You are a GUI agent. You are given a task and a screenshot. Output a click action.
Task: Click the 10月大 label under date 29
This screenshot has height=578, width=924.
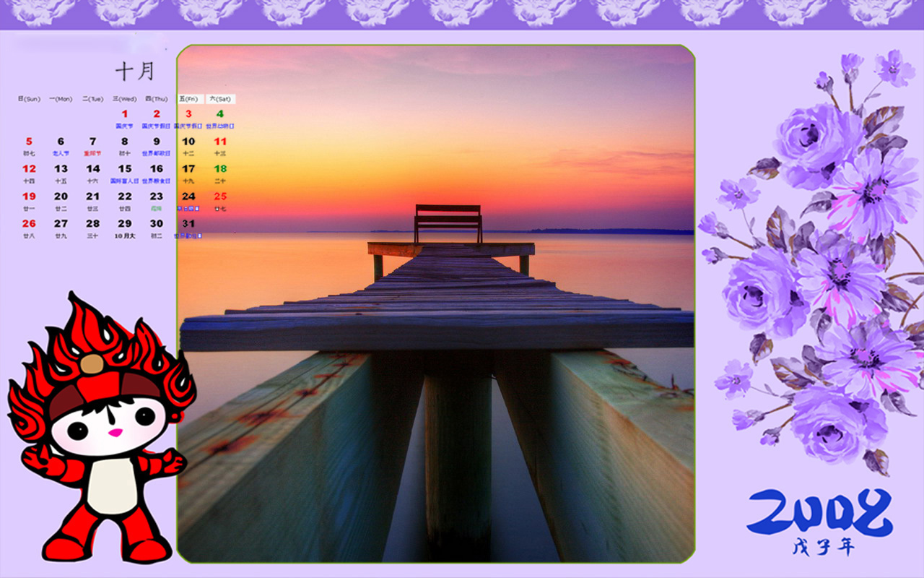124,236
